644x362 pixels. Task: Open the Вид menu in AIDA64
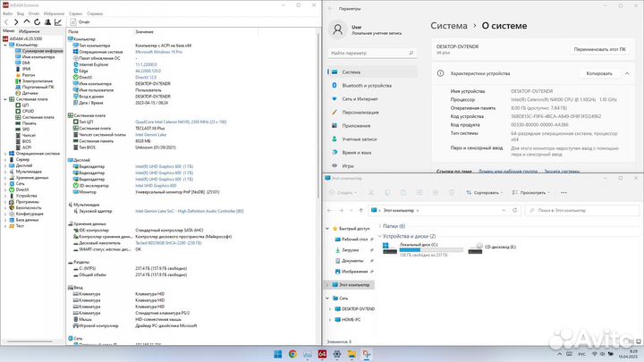[x=20, y=13]
